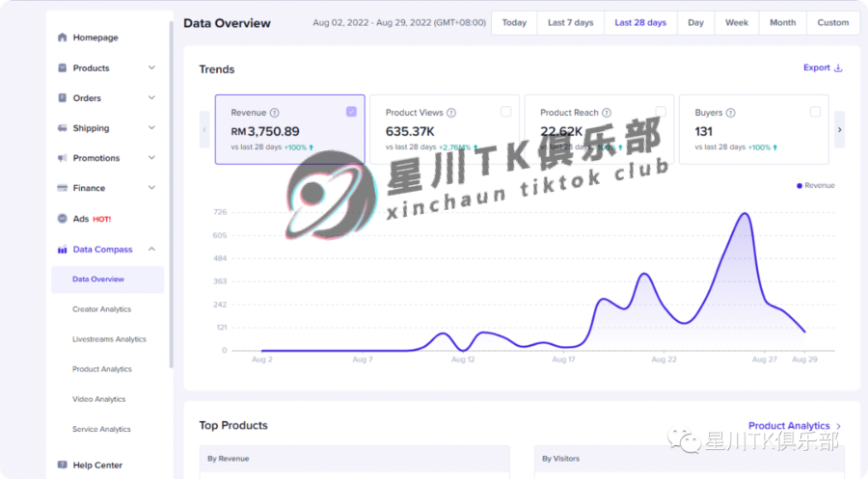Click the Product Views info icon
The image size is (868, 479).
coord(451,113)
